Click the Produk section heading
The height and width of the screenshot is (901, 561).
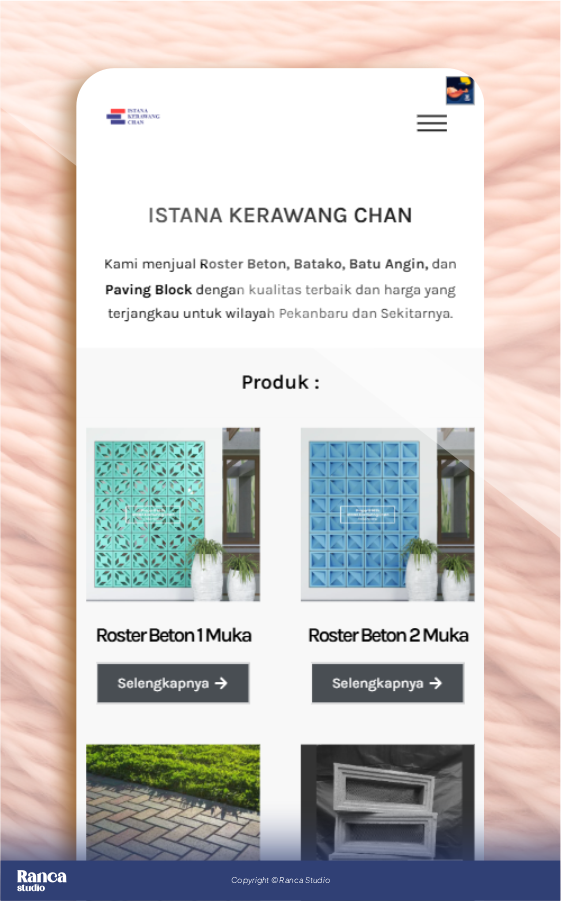280,382
